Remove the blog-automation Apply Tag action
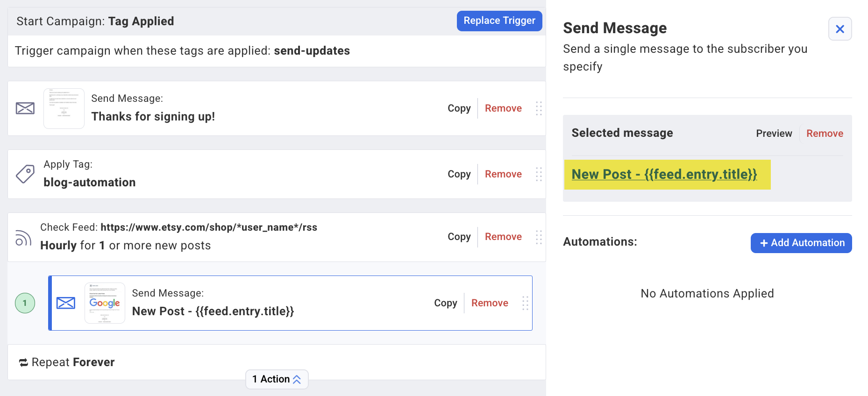This screenshot has width=868, height=396. pos(503,174)
